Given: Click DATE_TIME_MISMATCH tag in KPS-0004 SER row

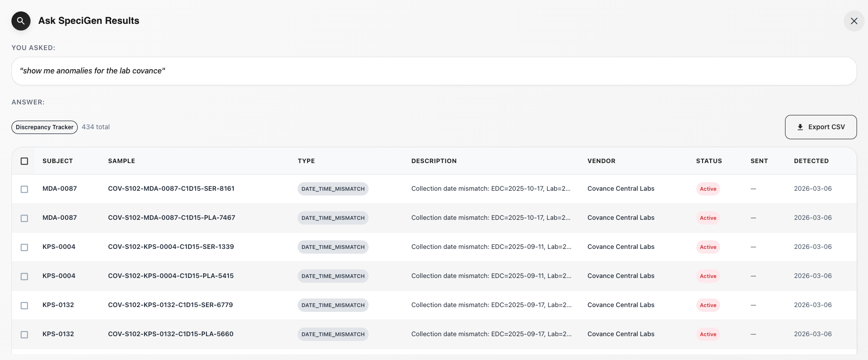Looking at the screenshot, I should click(x=333, y=247).
